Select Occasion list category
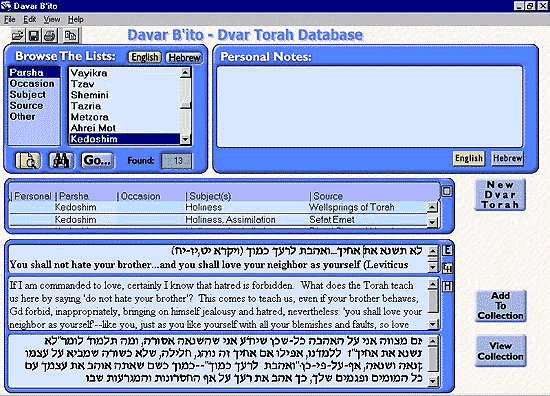This screenshot has height=396, width=550. 34,84
